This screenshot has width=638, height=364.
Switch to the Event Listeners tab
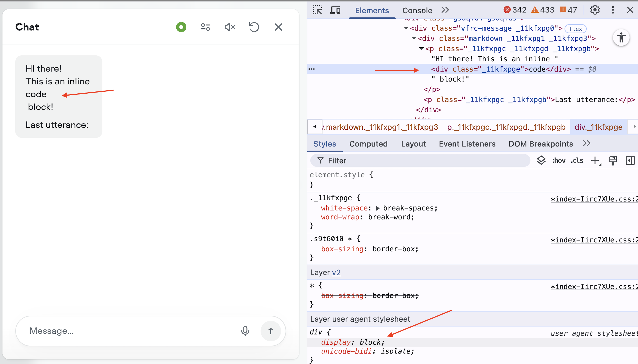[x=467, y=144]
